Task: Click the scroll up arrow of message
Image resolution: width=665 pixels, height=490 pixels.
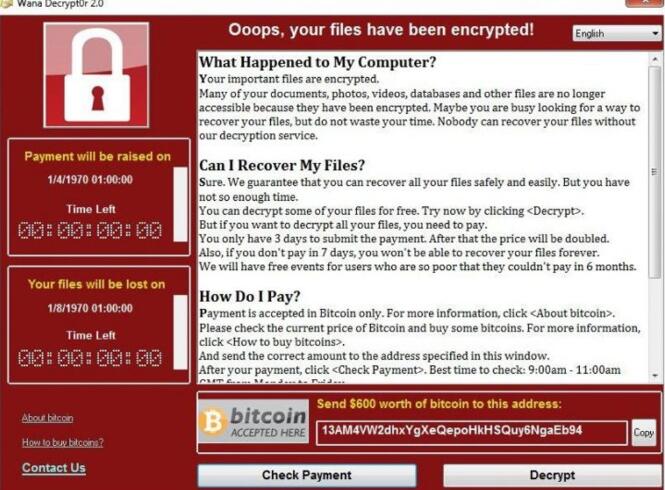Action: click(x=655, y=60)
